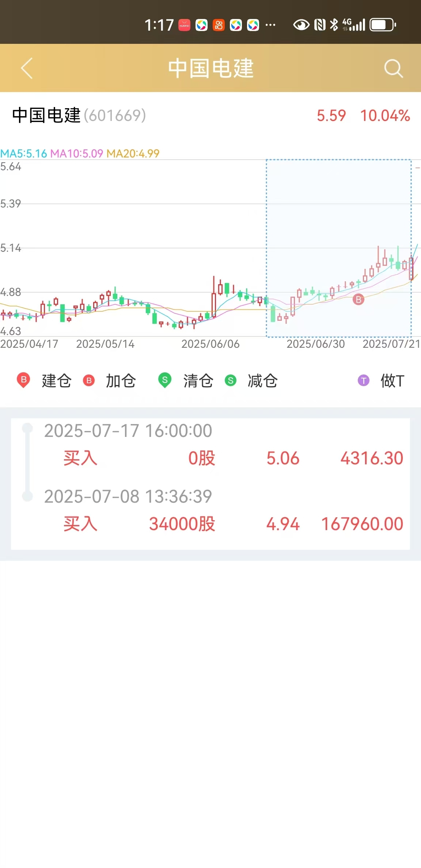Tap the back arrow in header
Screen dimensions: 421x868
(27, 68)
